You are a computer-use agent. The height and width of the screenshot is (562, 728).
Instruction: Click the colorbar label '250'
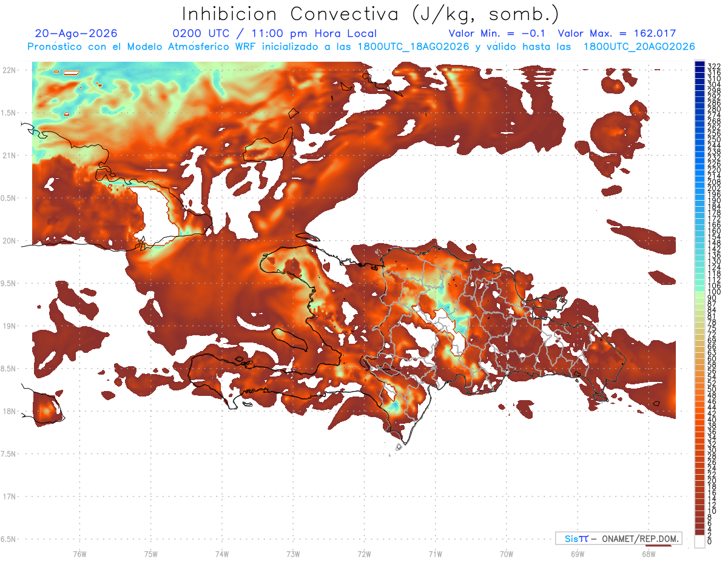point(715,139)
